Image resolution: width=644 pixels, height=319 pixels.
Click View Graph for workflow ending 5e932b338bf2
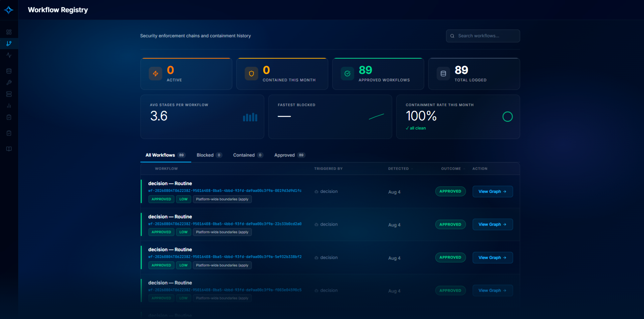(x=493, y=258)
